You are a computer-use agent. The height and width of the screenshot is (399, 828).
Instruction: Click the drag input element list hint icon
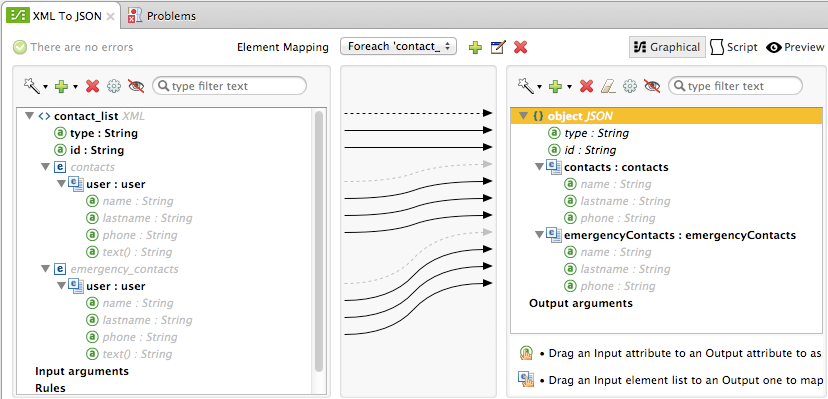click(526, 379)
